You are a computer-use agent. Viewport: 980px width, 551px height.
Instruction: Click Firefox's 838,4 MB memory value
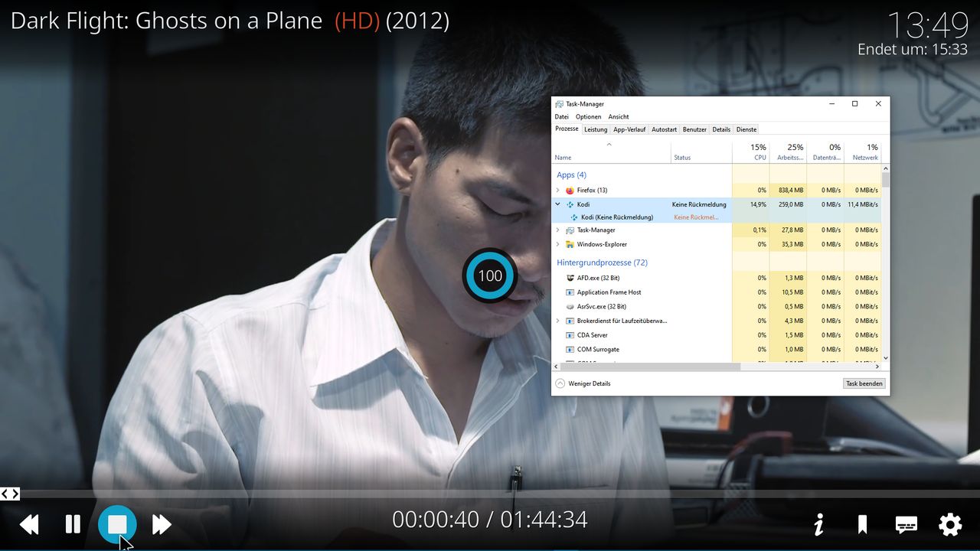(791, 191)
